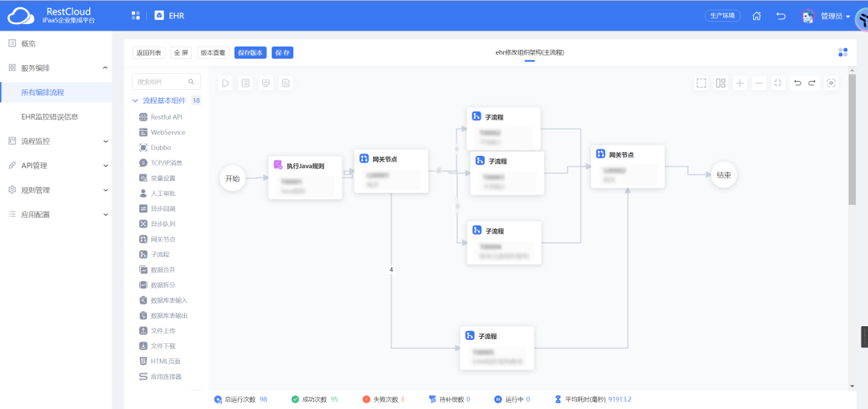Click the run flow play icon

point(225,83)
